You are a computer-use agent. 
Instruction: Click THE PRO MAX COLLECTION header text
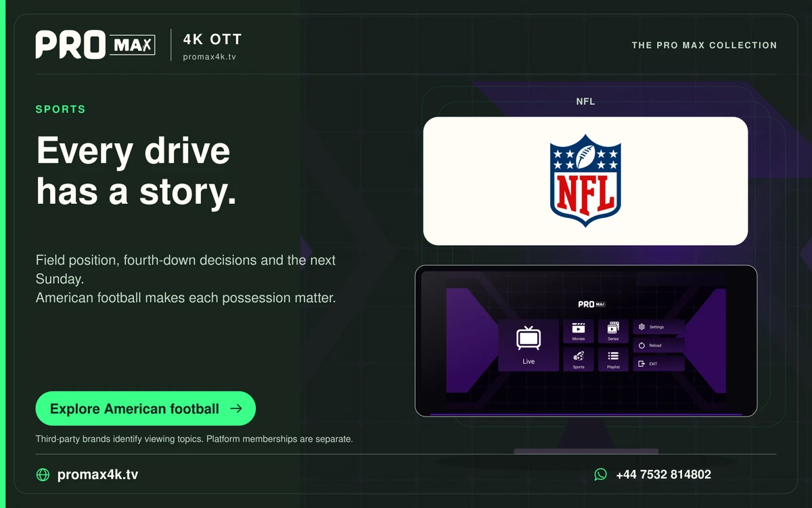coord(704,45)
